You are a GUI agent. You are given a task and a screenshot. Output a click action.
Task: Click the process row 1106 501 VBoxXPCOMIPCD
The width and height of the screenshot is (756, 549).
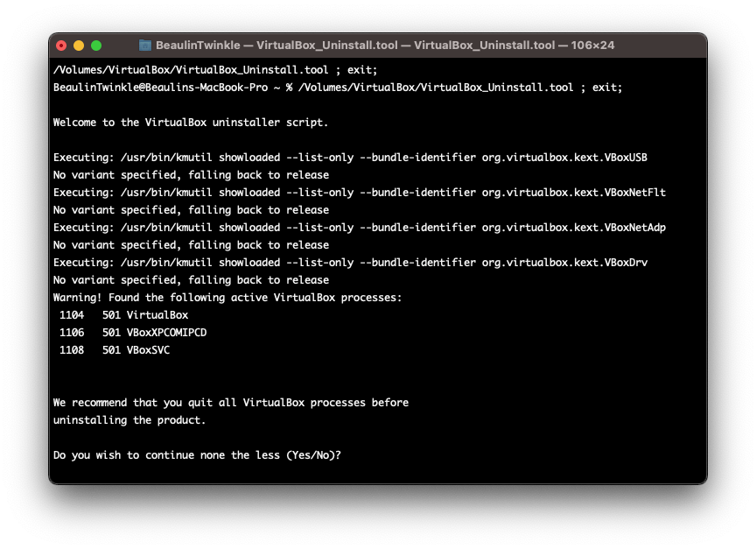point(133,333)
